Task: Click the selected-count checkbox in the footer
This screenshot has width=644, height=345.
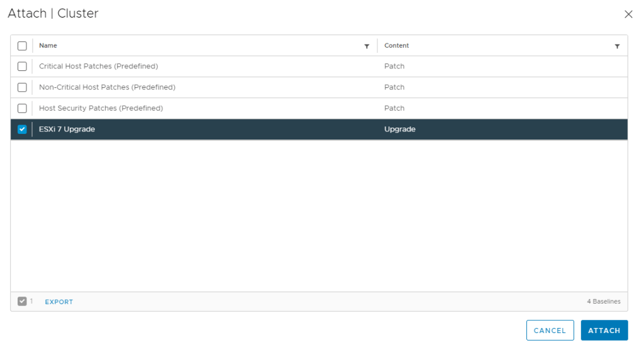Action: click(22, 302)
